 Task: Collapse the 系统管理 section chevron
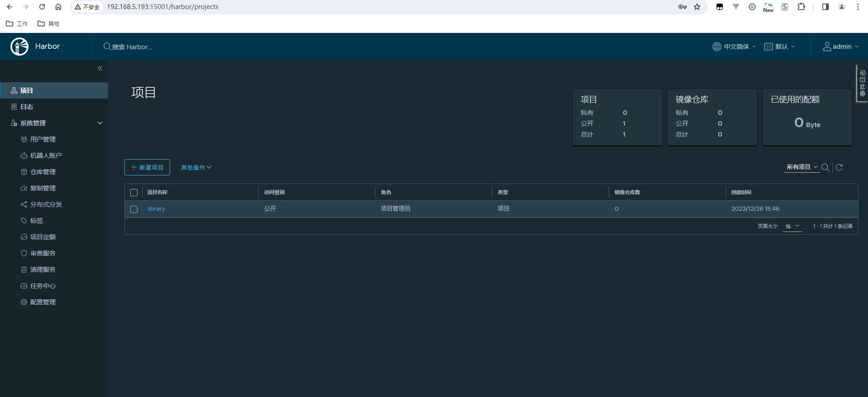[x=100, y=123]
